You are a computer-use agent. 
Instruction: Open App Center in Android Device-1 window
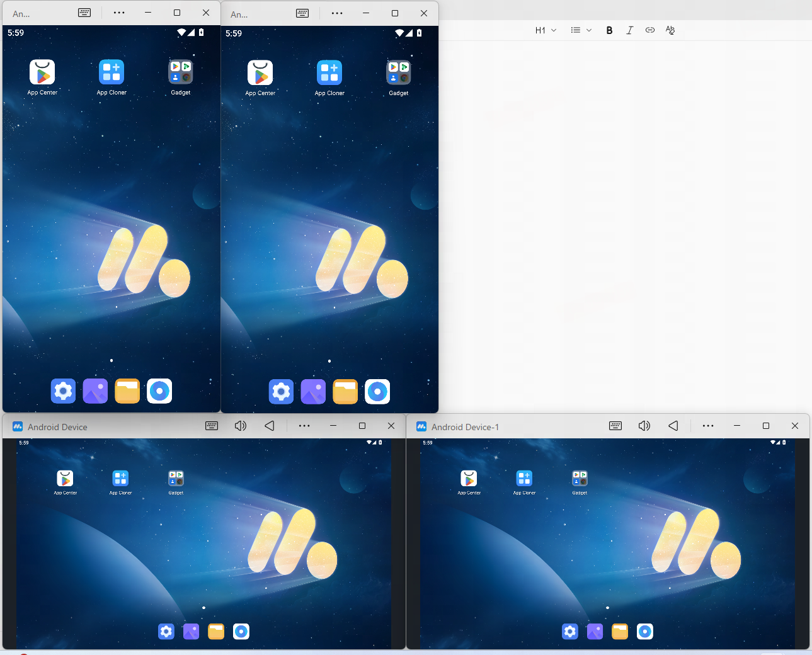coord(469,478)
